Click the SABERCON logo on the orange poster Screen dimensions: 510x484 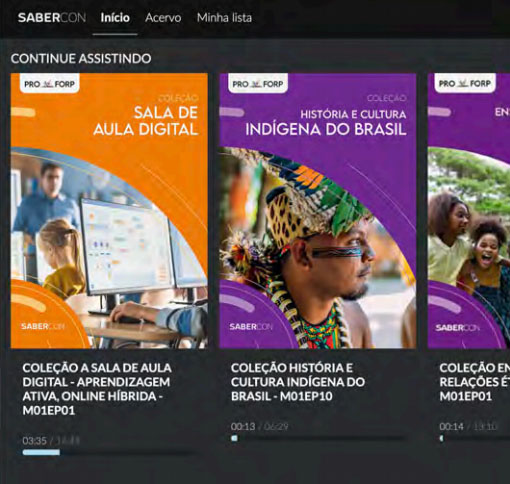coord(43,326)
